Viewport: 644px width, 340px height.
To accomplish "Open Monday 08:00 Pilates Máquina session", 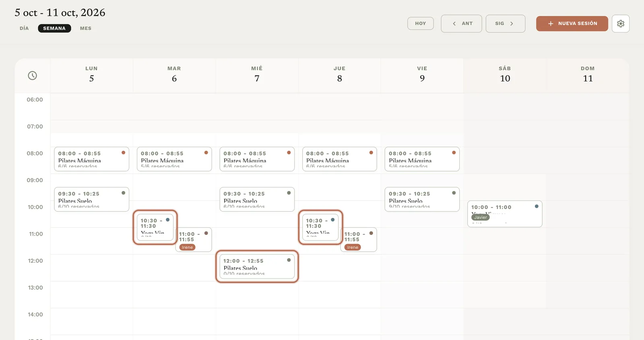I will [92, 159].
